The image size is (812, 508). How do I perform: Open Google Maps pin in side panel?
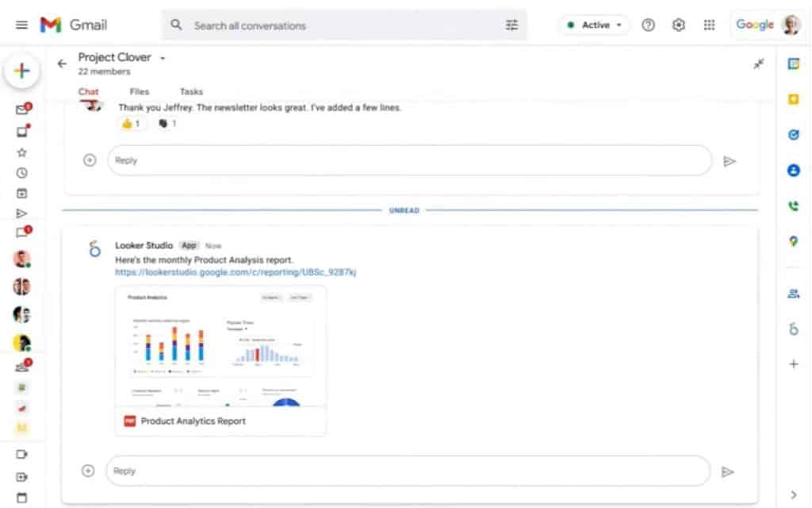point(793,241)
